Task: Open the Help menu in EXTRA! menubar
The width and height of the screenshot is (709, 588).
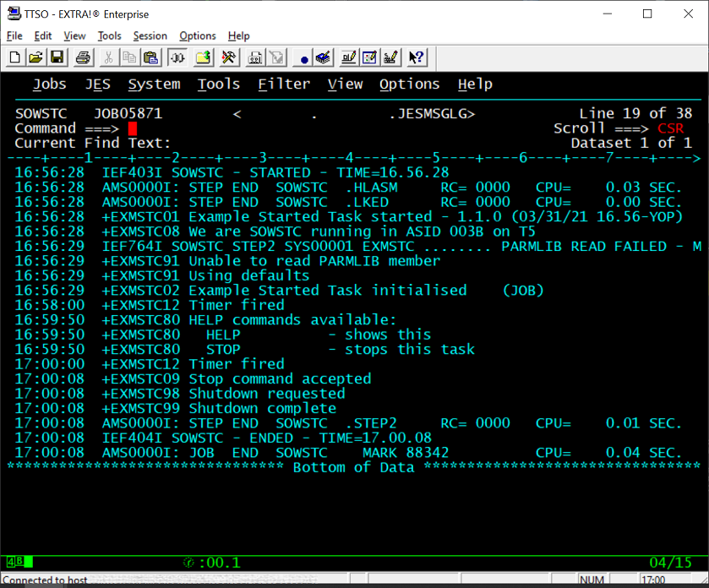Action: click(239, 35)
